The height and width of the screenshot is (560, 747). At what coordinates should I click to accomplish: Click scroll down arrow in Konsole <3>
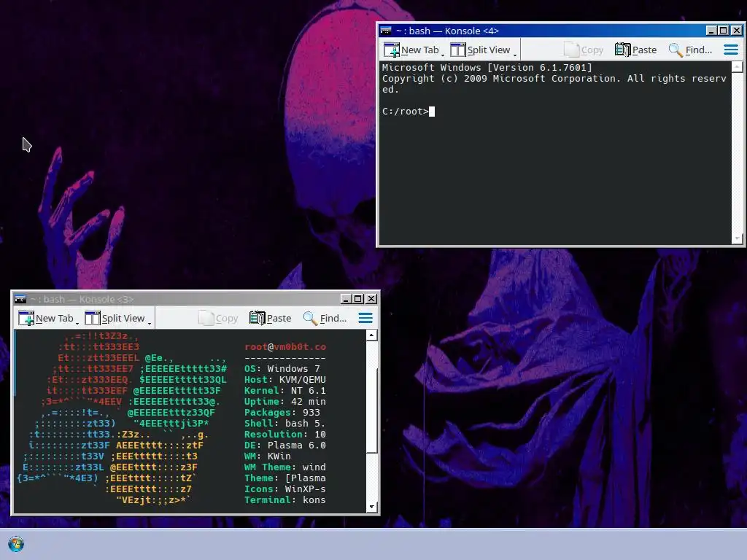(371, 507)
